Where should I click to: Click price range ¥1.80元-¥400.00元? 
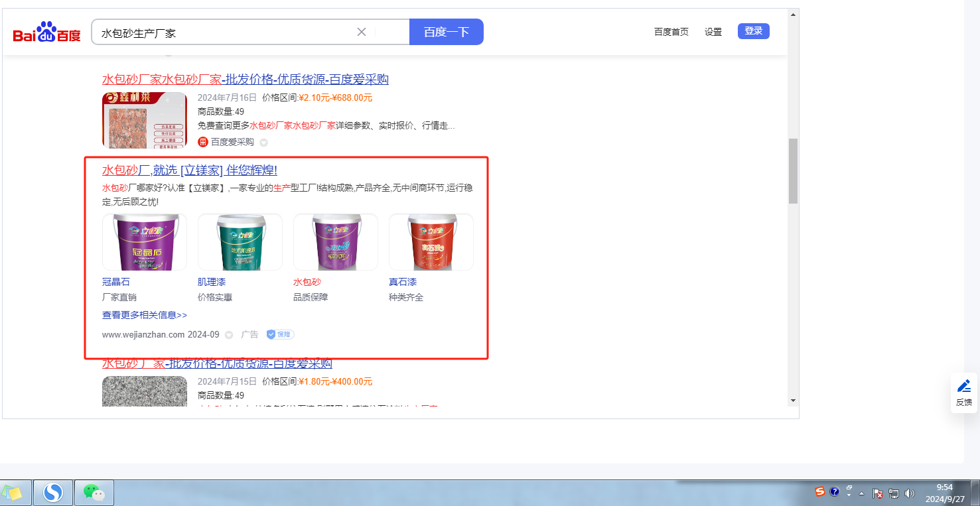(x=336, y=382)
